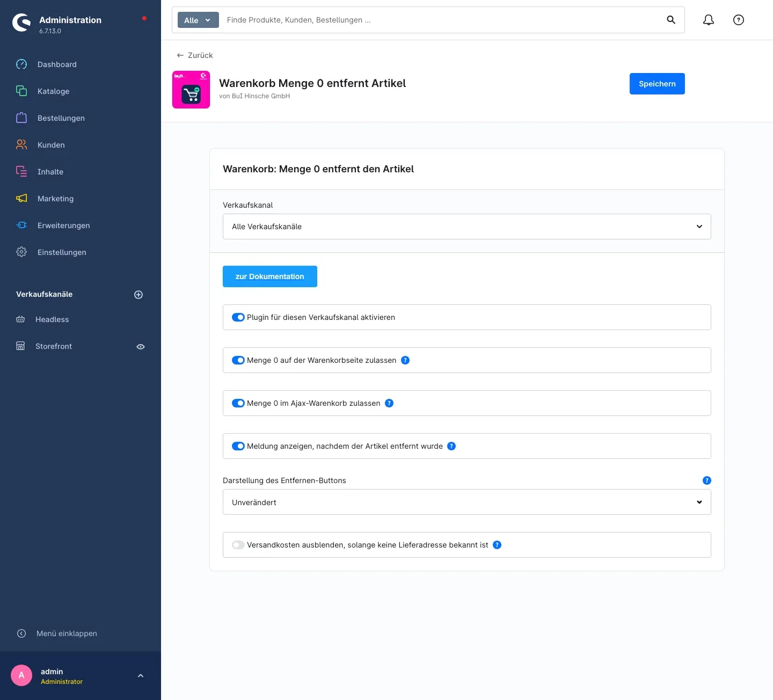
Task: Click the Shopware logo icon
Action: click(x=21, y=23)
